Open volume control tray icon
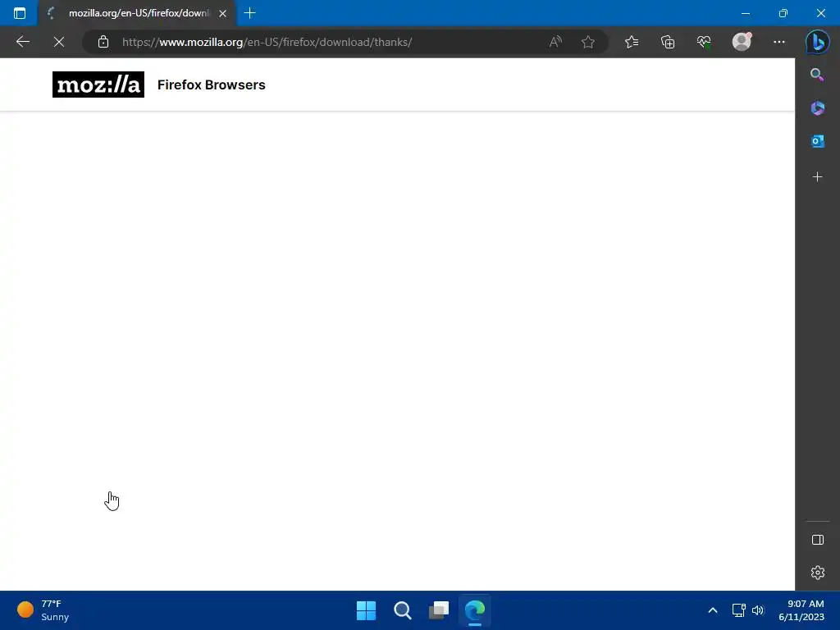Viewport: 840px width, 630px height. tap(757, 610)
